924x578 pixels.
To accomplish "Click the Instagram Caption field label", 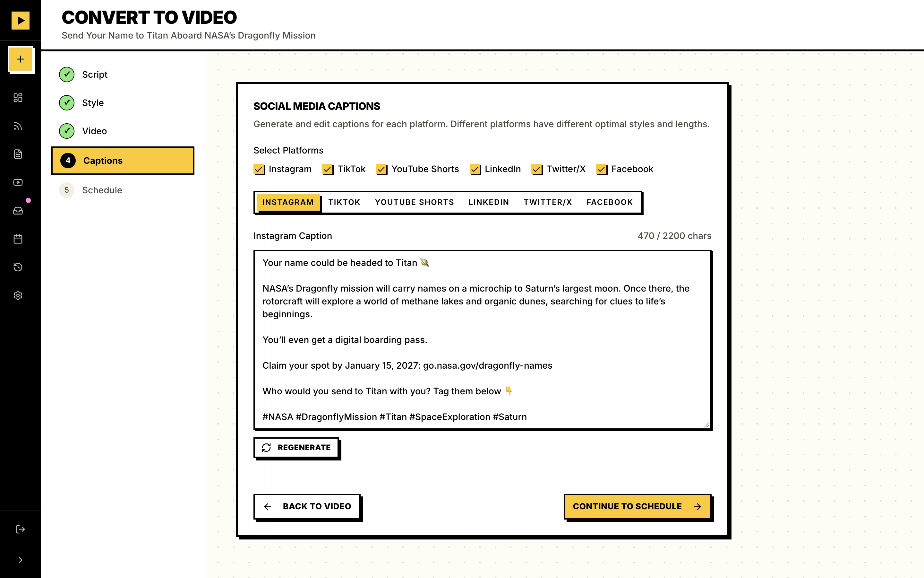I will 293,236.
